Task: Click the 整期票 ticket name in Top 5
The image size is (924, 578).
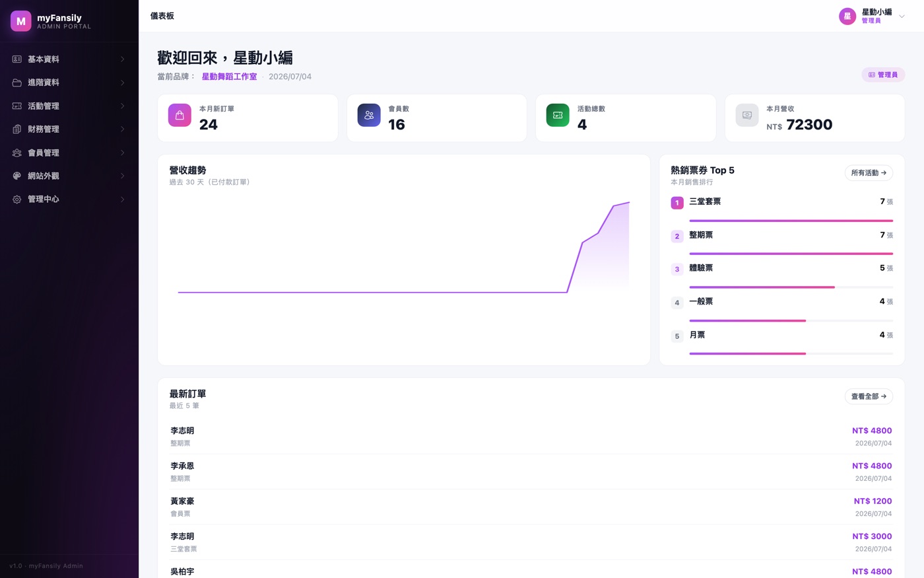Action: pyautogui.click(x=701, y=235)
